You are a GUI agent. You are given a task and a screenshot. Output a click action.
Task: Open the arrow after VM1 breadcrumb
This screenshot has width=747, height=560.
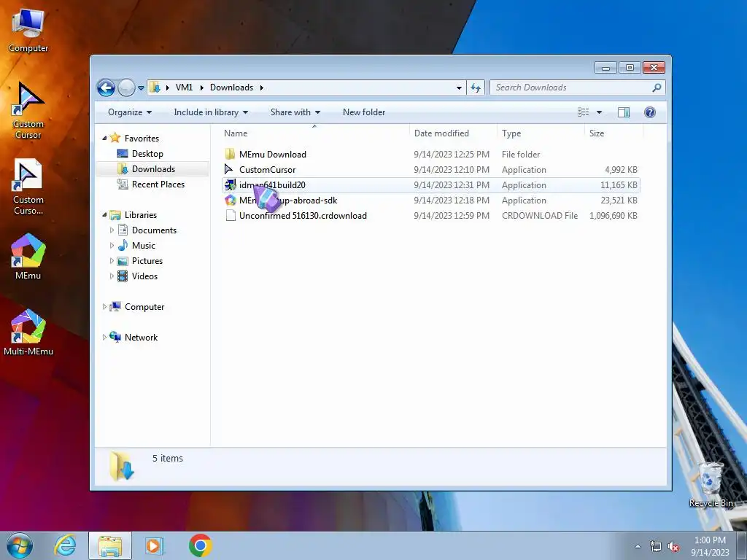click(x=201, y=87)
